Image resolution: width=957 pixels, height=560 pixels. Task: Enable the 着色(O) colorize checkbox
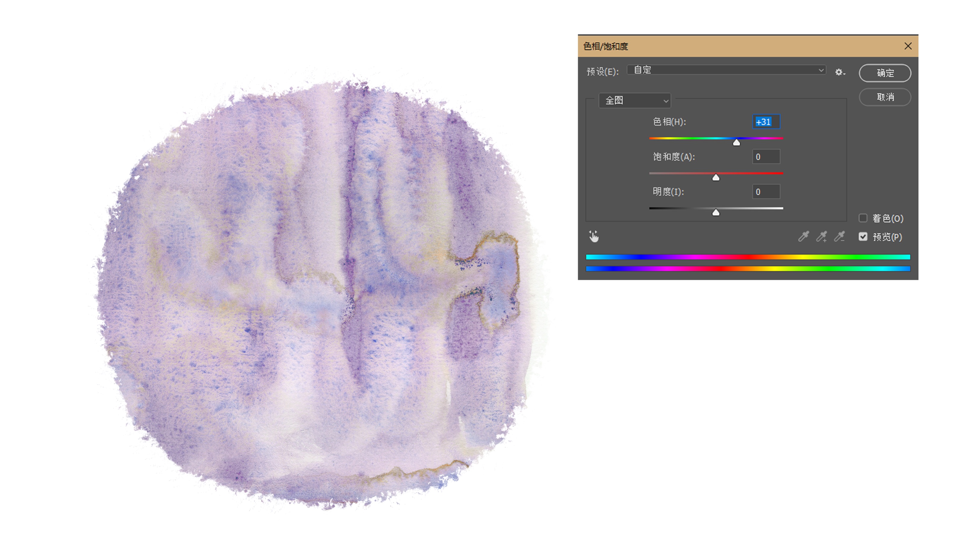click(863, 218)
